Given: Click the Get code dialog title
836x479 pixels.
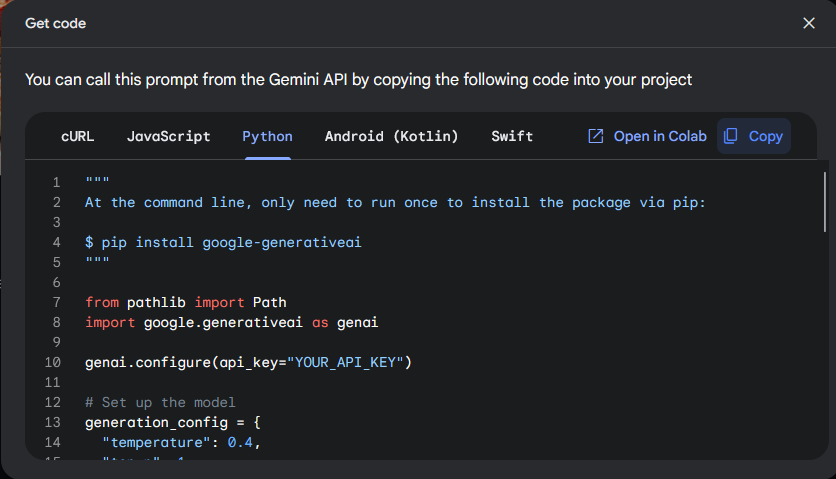Looking at the screenshot, I should point(55,23).
